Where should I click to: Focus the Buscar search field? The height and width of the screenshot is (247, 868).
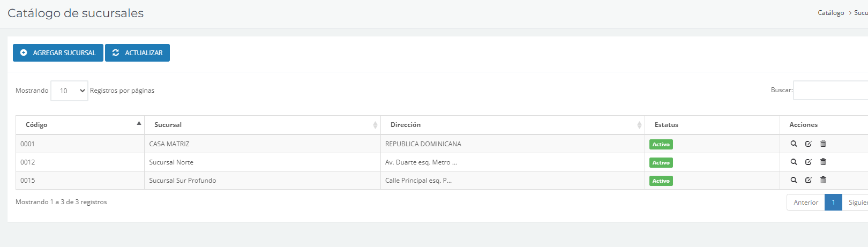[830, 91]
